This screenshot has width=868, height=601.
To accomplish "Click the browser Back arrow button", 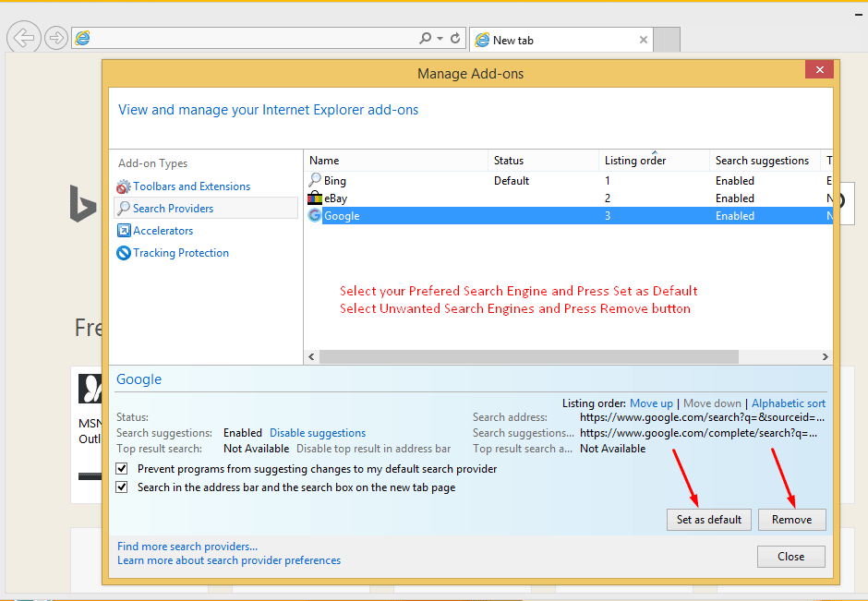I will click(23, 38).
